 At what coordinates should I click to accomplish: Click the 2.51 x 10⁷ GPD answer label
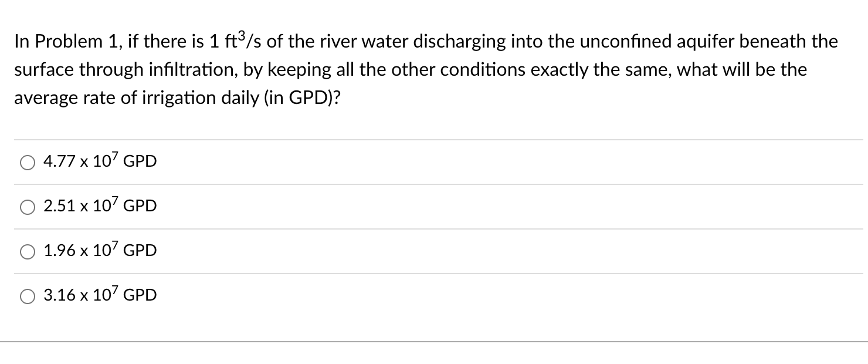[99, 206]
